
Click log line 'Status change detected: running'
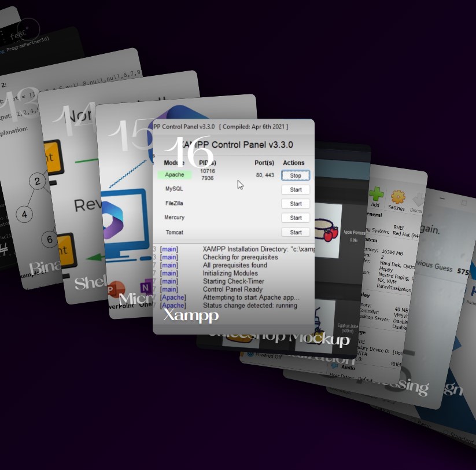pyautogui.click(x=250, y=306)
